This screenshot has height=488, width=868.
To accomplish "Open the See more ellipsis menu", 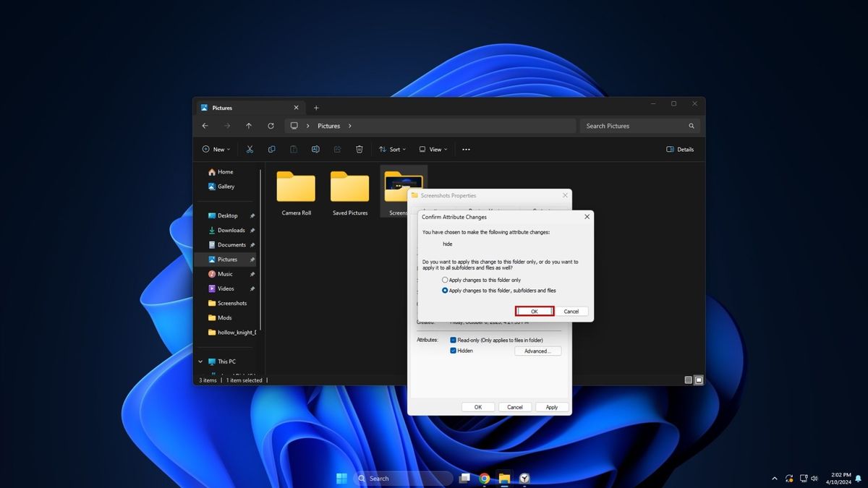I will click(466, 149).
